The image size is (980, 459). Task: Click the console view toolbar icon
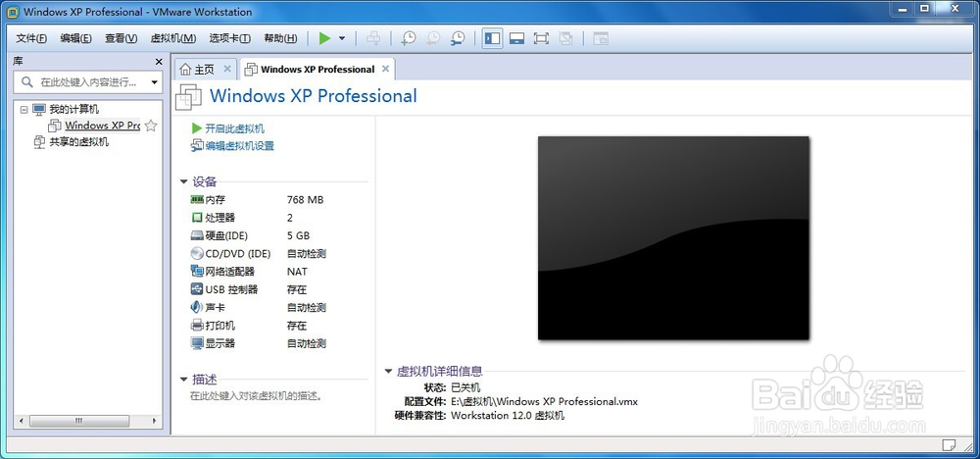click(x=600, y=39)
